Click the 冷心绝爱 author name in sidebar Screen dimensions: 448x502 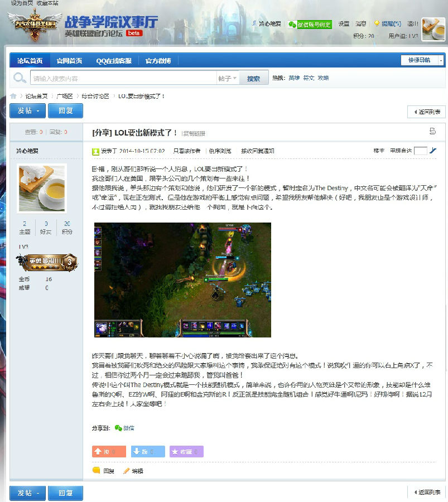pos(27,151)
